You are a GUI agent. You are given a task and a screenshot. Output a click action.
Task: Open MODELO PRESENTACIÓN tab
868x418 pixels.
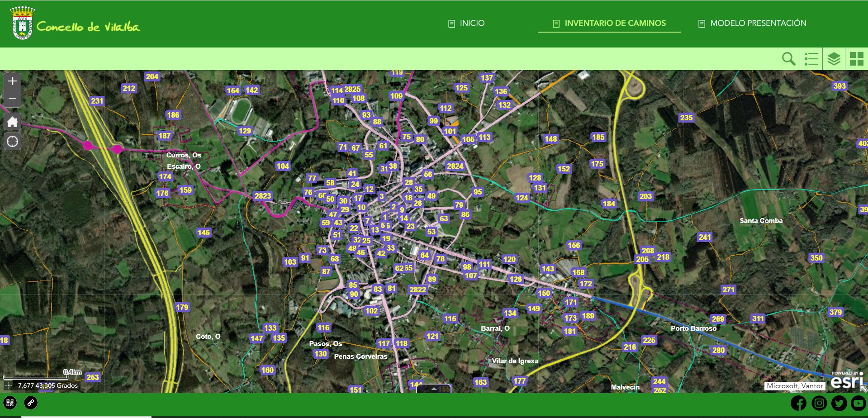752,23
